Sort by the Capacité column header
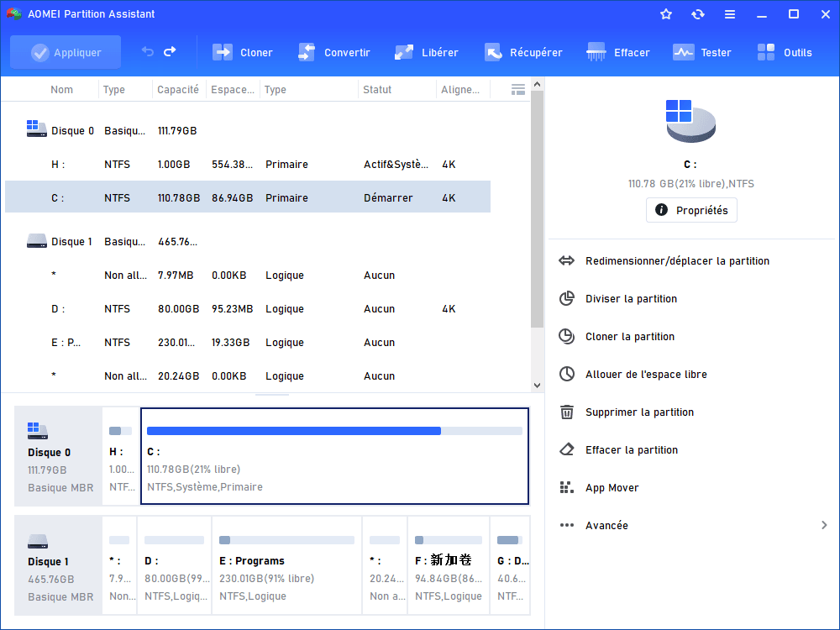Viewport: 840px width, 630px height. [178, 90]
